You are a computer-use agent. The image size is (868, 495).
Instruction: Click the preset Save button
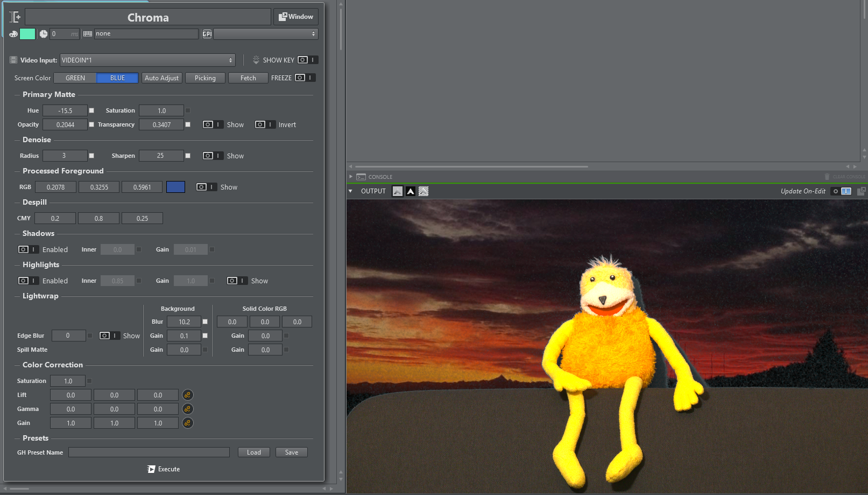292,452
